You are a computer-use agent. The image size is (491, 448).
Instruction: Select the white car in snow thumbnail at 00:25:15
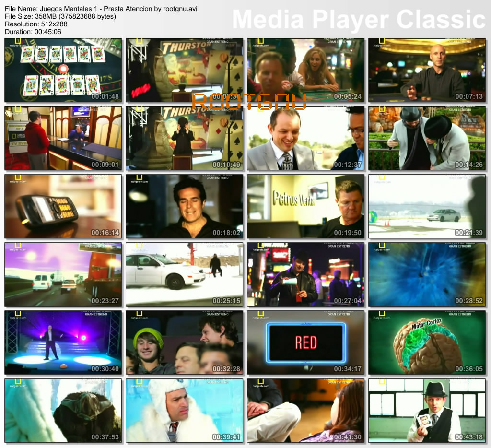click(x=185, y=274)
